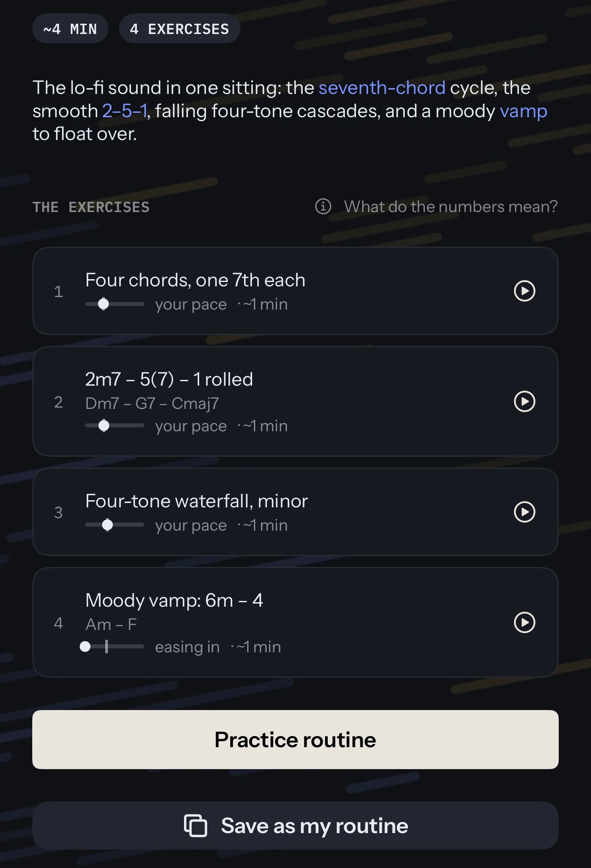Click Save as my routine
Screen dimensions: 591x868
pyautogui.click(x=295, y=825)
